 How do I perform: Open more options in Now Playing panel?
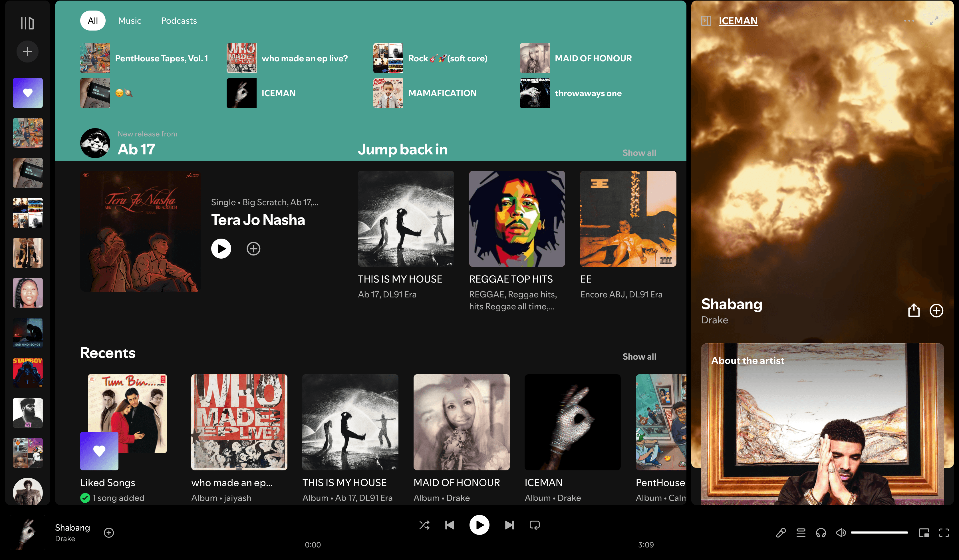coord(909,21)
